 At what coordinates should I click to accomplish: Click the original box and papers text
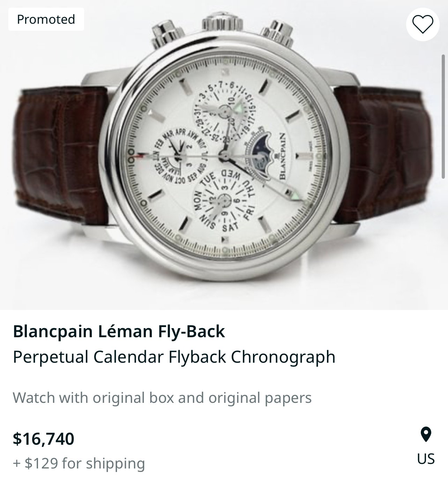click(162, 398)
